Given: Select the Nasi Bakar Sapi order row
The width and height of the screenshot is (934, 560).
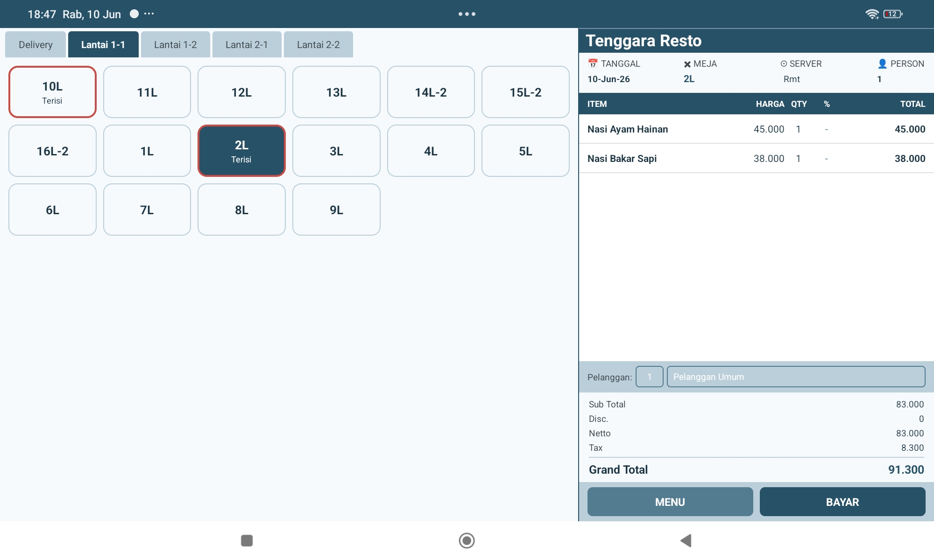Looking at the screenshot, I should pos(757,159).
